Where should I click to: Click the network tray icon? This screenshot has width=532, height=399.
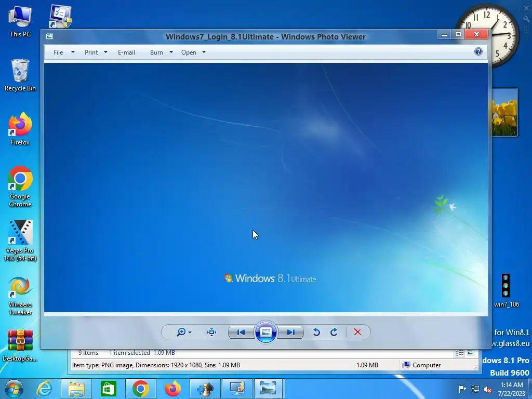click(x=475, y=389)
